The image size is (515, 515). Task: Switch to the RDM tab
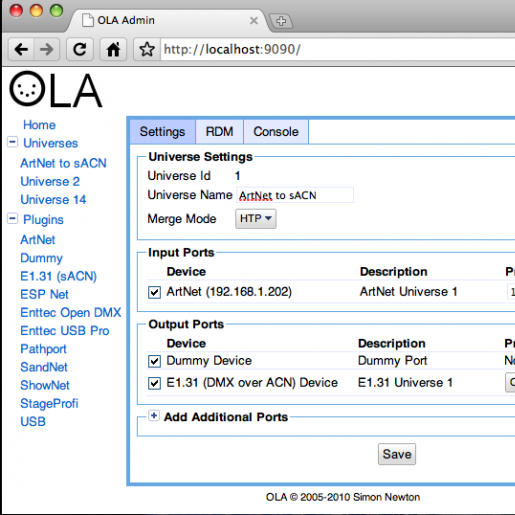coord(219,132)
